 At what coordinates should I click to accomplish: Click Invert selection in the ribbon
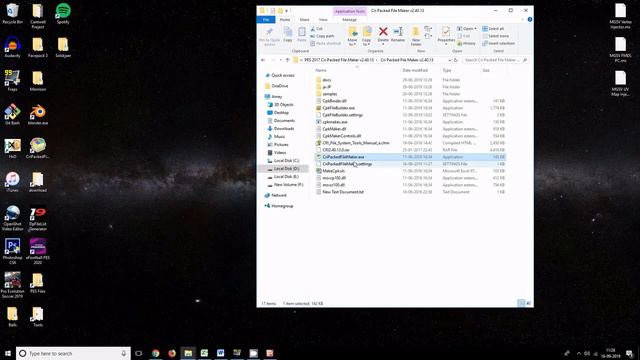click(x=498, y=43)
